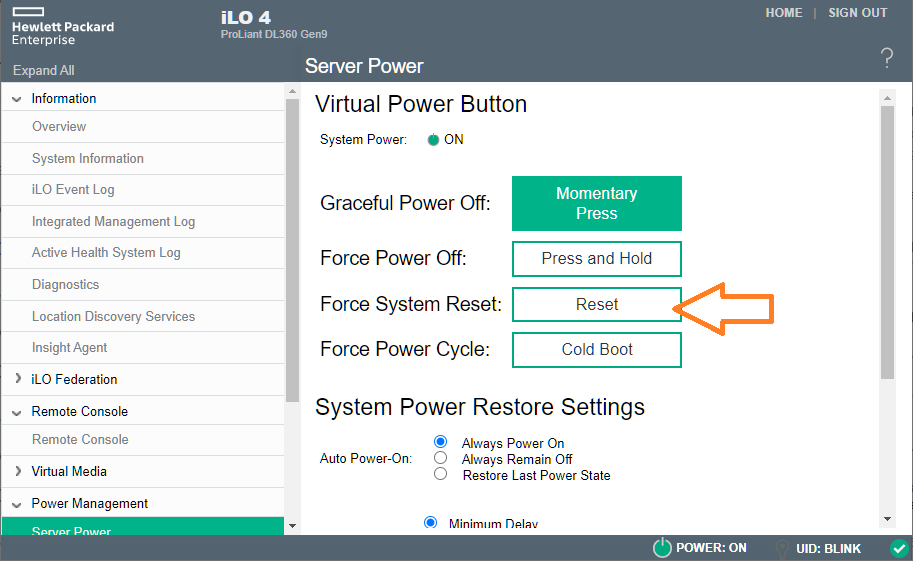Click the sidebar scrollbar thumb
The image size is (913, 561).
click(292, 250)
